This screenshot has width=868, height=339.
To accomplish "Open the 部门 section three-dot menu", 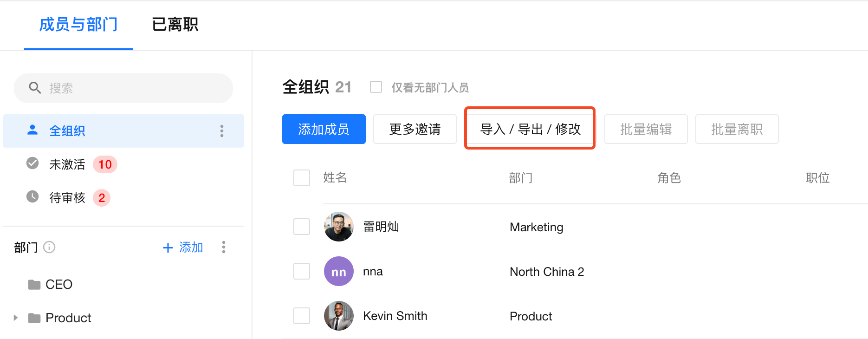I will pos(224,247).
